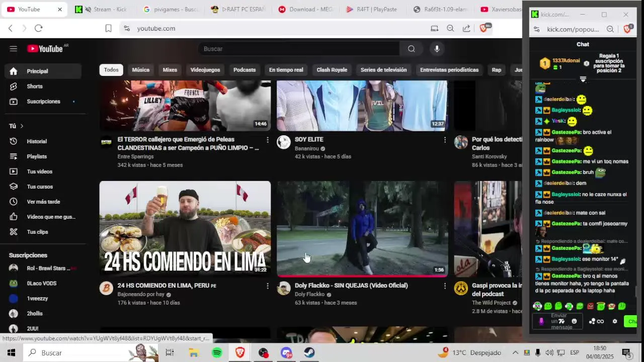Viewport: 644px width, 362px height.
Task: Open Task View on the taskbar
Action: pyautogui.click(x=170, y=353)
